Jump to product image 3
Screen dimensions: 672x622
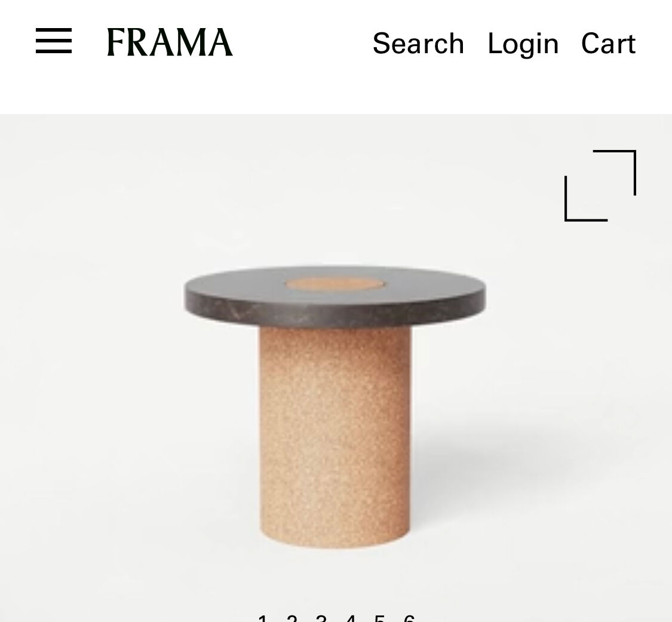tap(321, 618)
